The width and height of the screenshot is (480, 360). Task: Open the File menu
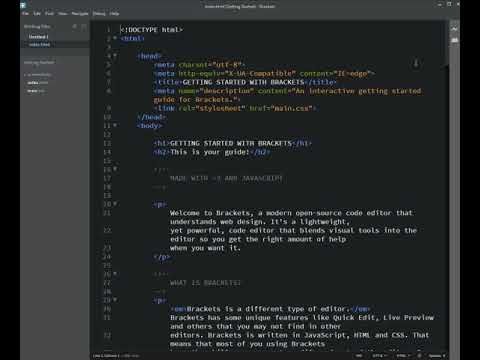coord(25,14)
